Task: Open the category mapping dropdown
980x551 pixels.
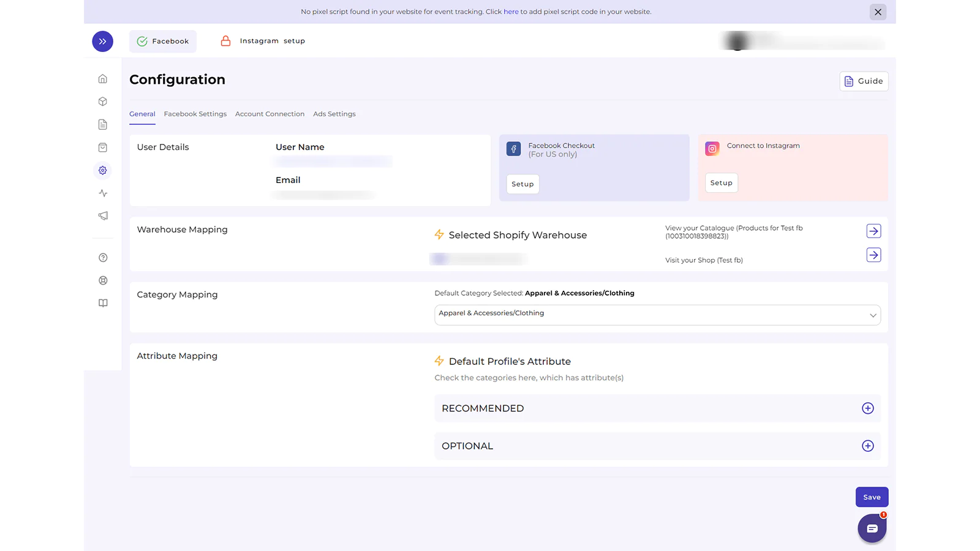Action: [x=657, y=315]
